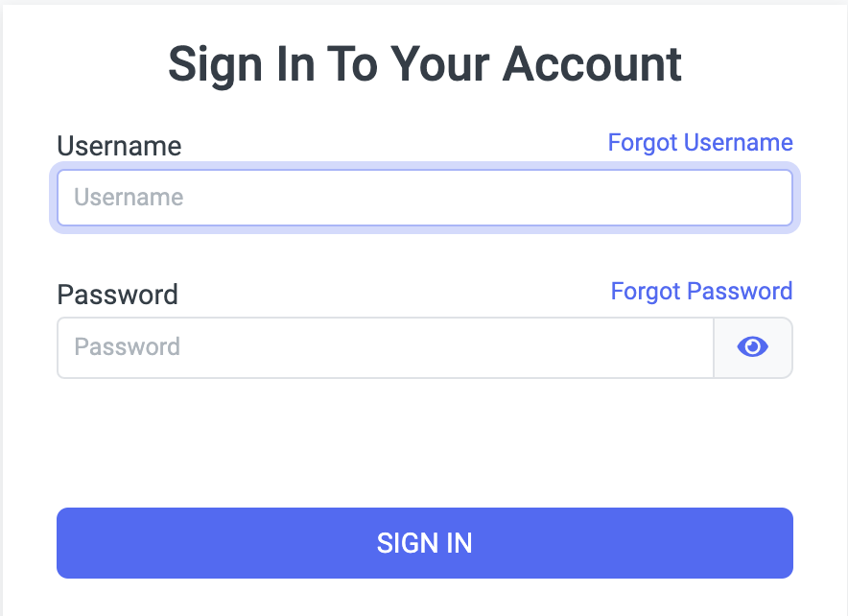848x616 pixels.
Task: Select the highlighted Username box
Action: point(424,198)
